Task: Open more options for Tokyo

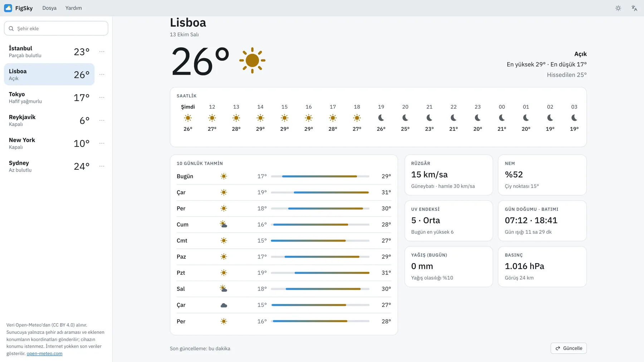Action: (x=102, y=97)
